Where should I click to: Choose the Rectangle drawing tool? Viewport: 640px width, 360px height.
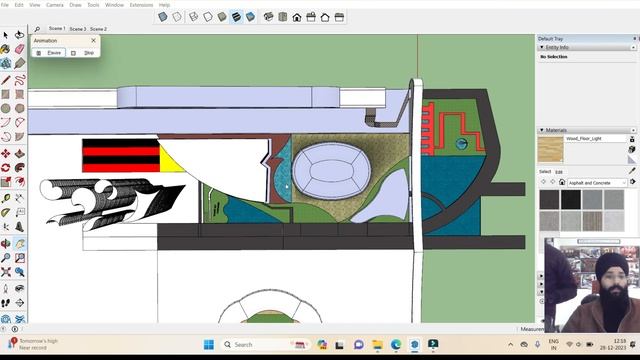click(6, 94)
